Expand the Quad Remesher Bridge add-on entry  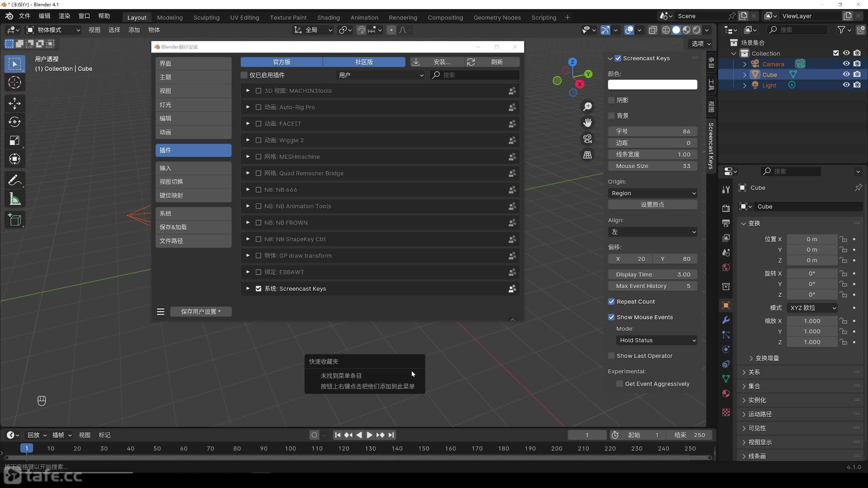coord(248,173)
